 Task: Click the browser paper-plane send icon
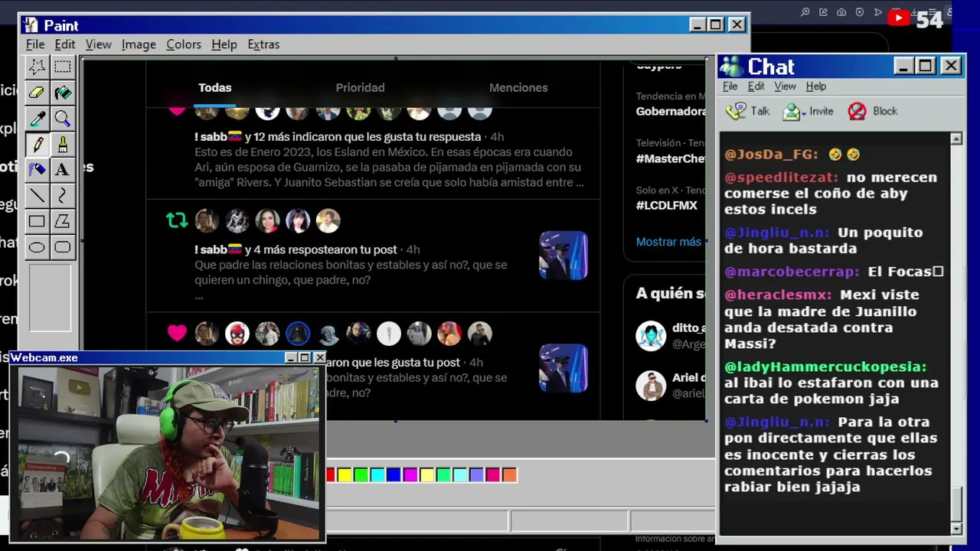point(877,12)
